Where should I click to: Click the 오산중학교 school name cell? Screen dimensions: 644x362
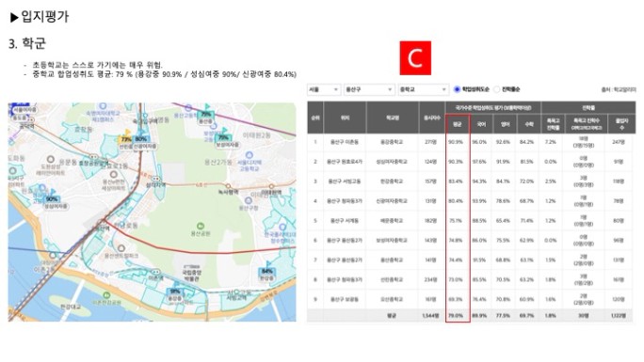(392, 299)
